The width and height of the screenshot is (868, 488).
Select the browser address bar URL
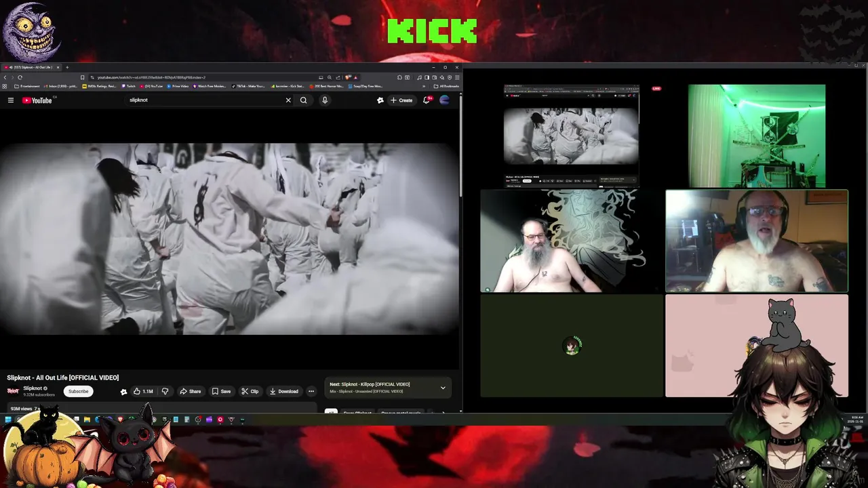[151, 77]
